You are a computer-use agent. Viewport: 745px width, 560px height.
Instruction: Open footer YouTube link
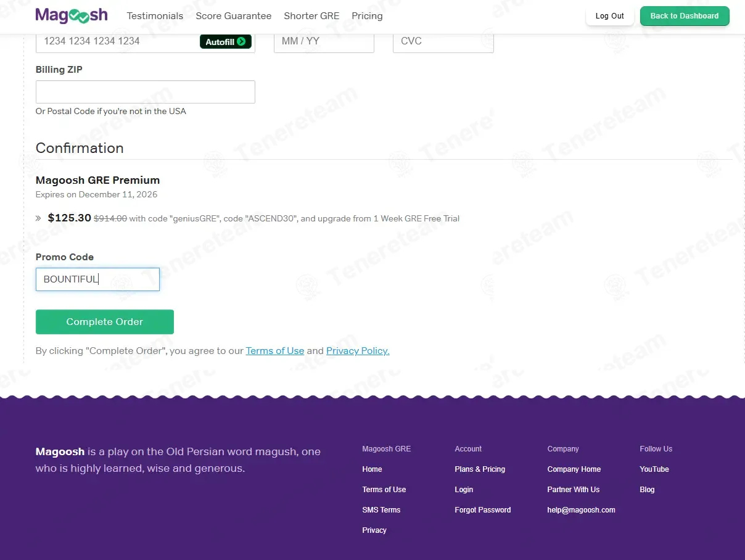(654, 469)
